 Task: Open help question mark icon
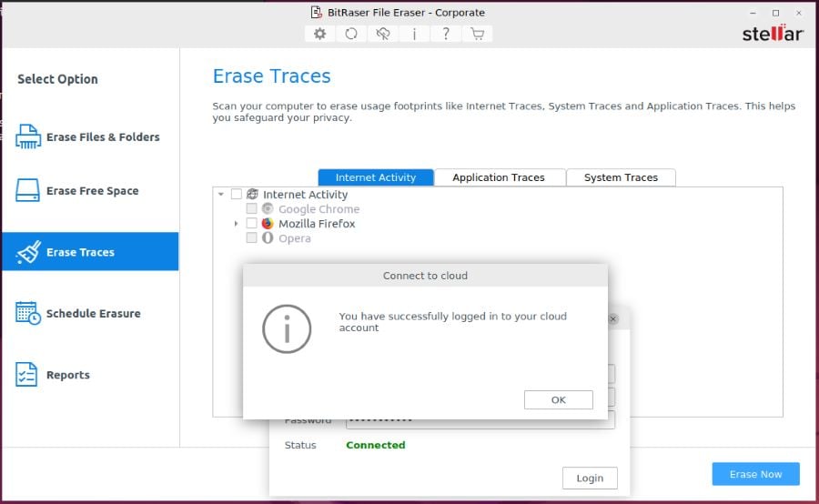coord(446,34)
